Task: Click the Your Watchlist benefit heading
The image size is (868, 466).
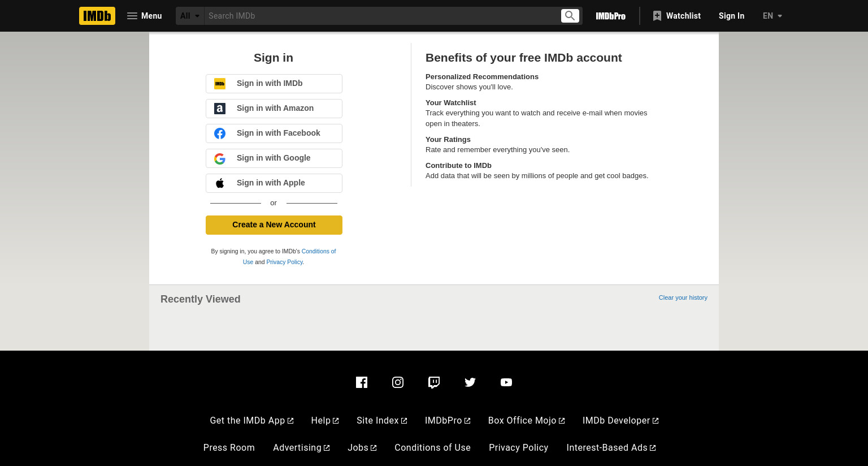Action: (450, 102)
